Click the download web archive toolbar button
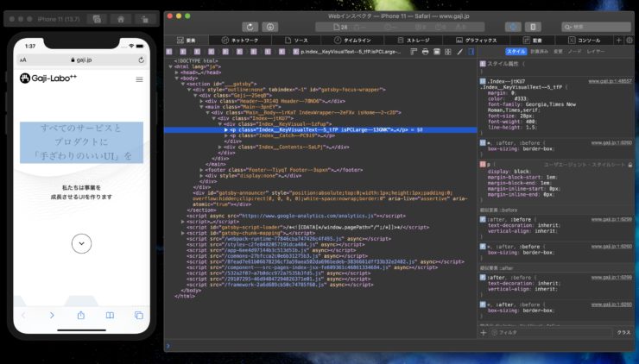The image size is (639, 364). tap(269, 27)
